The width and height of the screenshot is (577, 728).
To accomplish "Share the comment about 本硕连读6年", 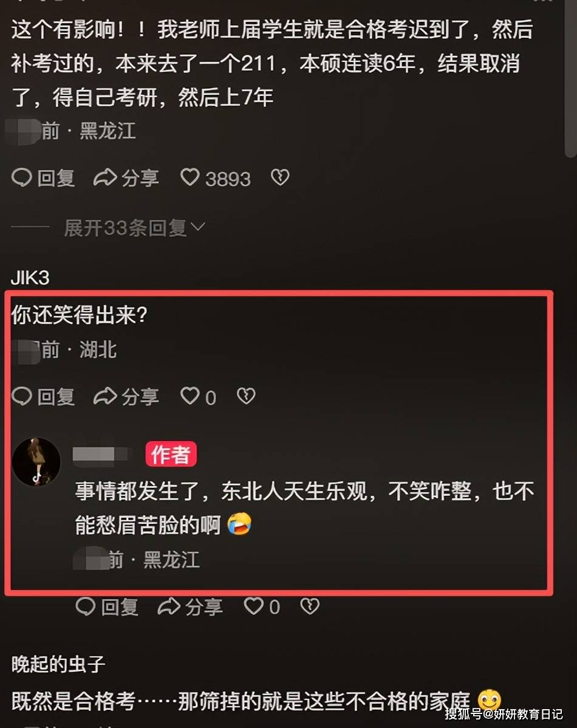I will click(126, 178).
